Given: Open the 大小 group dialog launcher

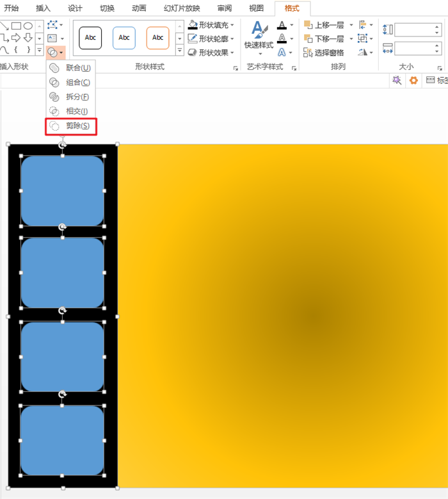Looking at the screenshot, I should 440,68.
